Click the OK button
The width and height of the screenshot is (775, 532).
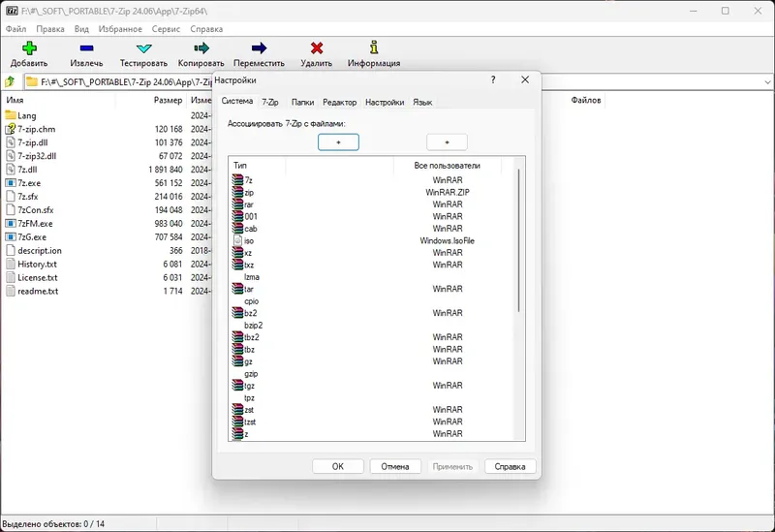[x=337, y=466]
